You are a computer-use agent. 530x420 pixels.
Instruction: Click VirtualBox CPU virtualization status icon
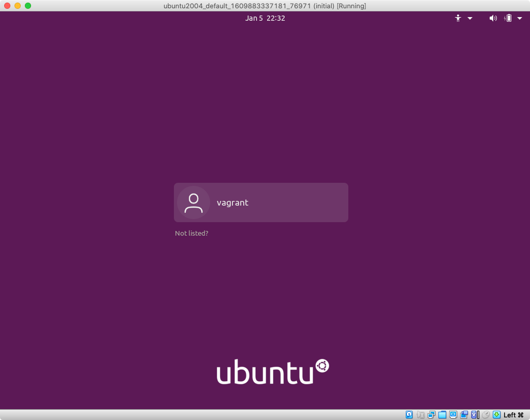click(475, 415)
